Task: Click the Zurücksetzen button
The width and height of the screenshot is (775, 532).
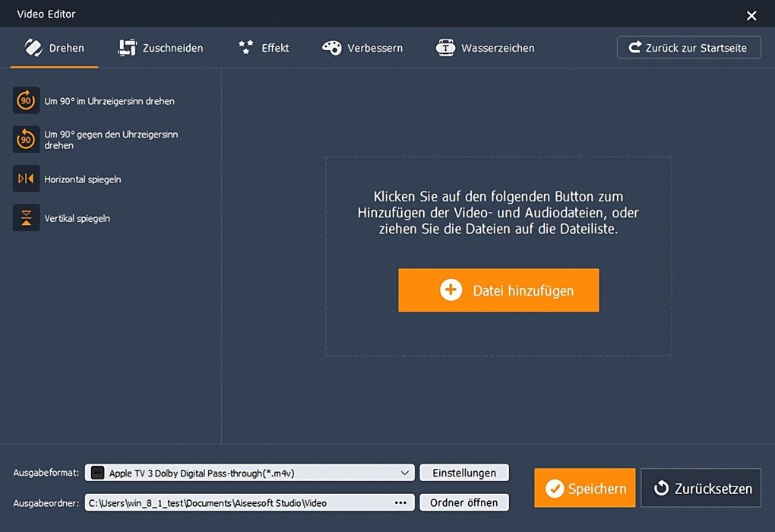Action: tap(701, 488)
